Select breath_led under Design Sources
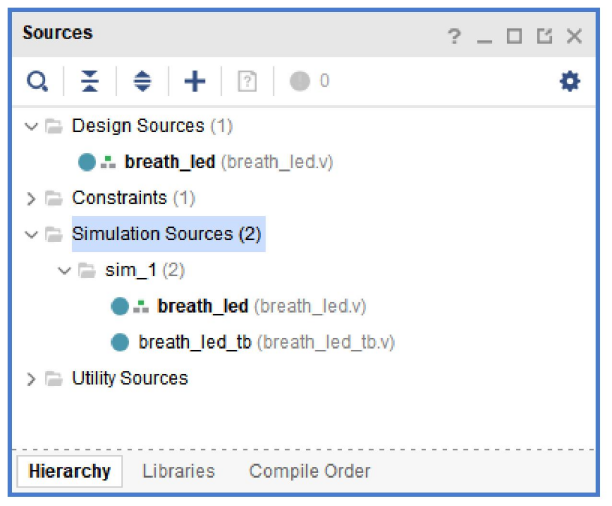612x506 pixels. coord(169,162)
